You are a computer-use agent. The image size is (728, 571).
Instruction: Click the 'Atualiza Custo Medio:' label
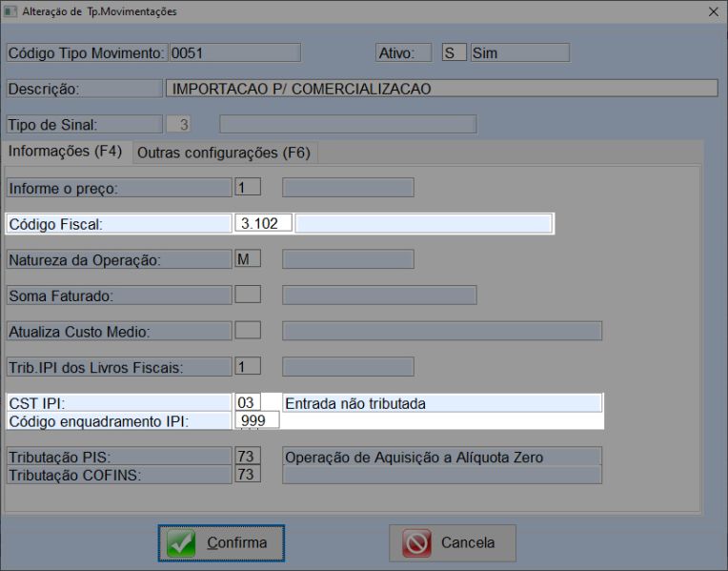119,332
